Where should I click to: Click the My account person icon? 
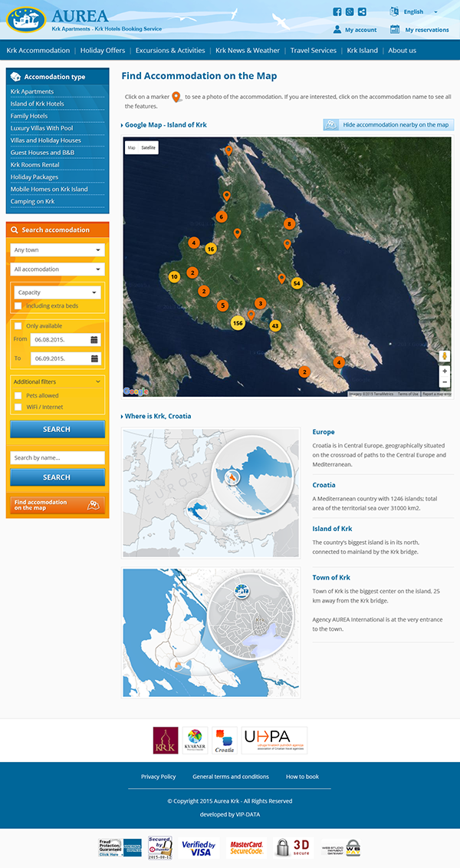coord(337,29)
